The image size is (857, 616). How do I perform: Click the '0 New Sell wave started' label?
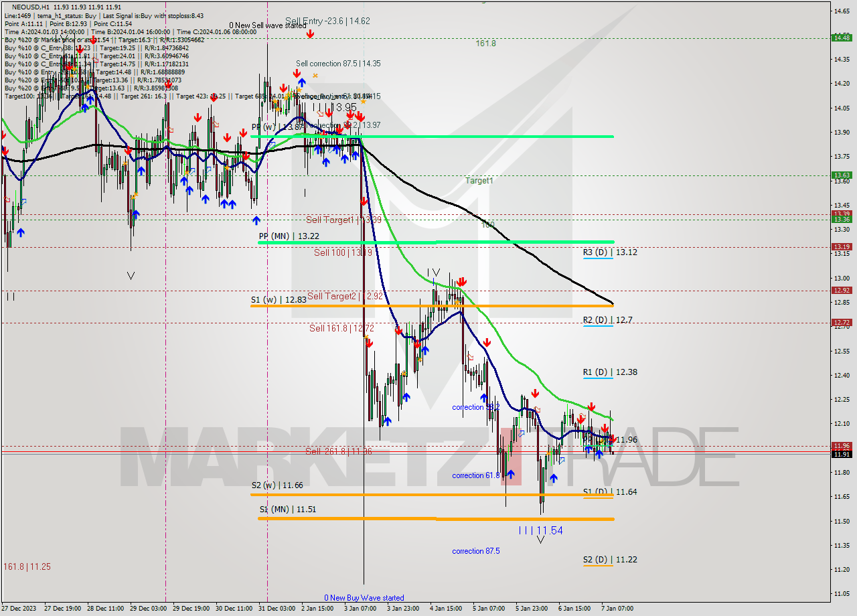(267, 25)
